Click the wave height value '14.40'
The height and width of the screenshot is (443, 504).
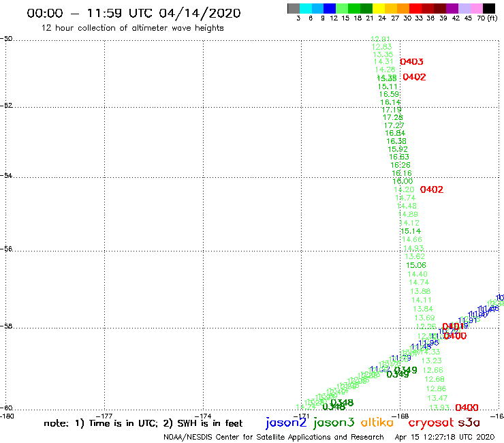pos(418,274)
